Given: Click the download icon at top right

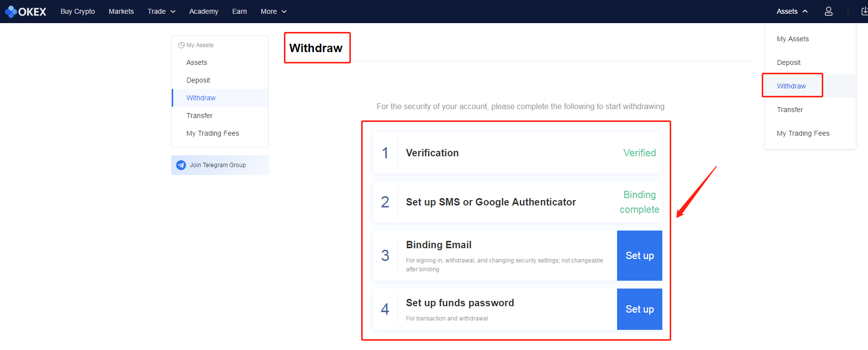Looking at the screenshot, I should [864, 11].
